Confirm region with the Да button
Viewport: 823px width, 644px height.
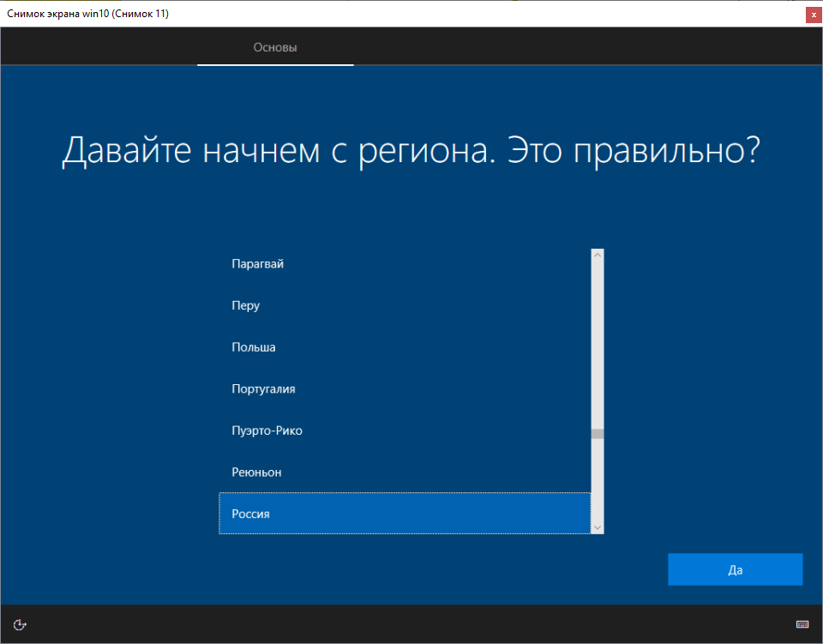(x=735, y=569)
